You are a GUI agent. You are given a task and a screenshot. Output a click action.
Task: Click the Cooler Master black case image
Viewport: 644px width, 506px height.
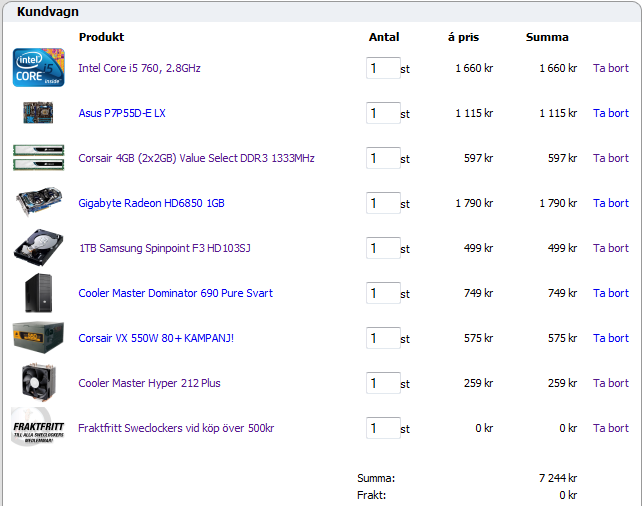tap(39, 293)
